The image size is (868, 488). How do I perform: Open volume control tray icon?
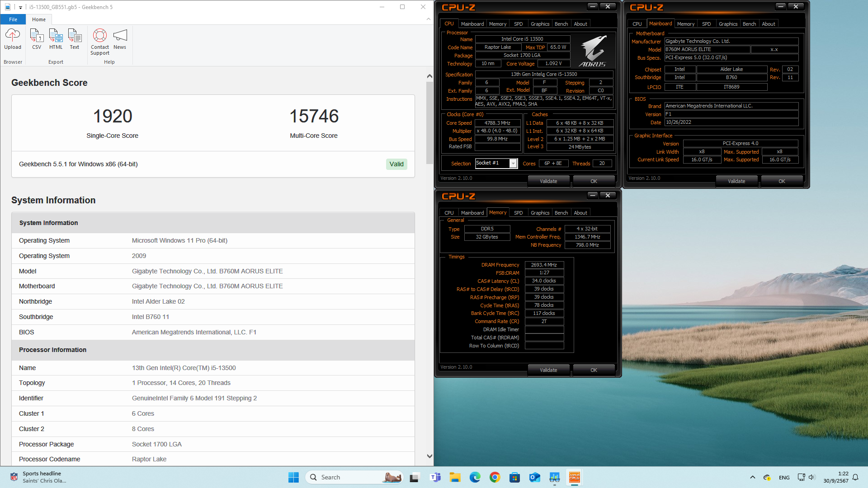point(811,477)
